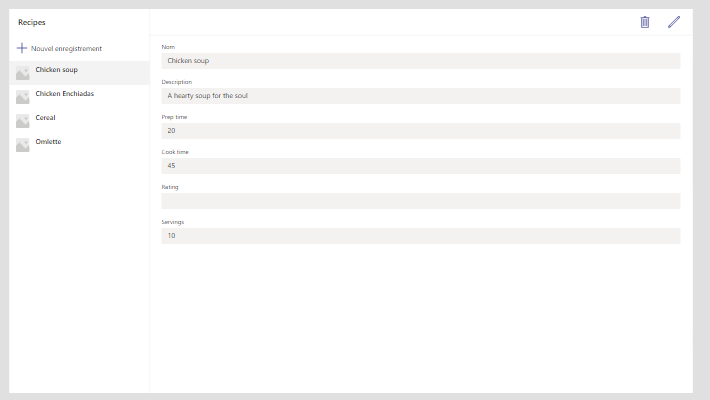Click the Nom field with Chicken soup
This screenshot has height=400, width=710.
tap(421, 61)
